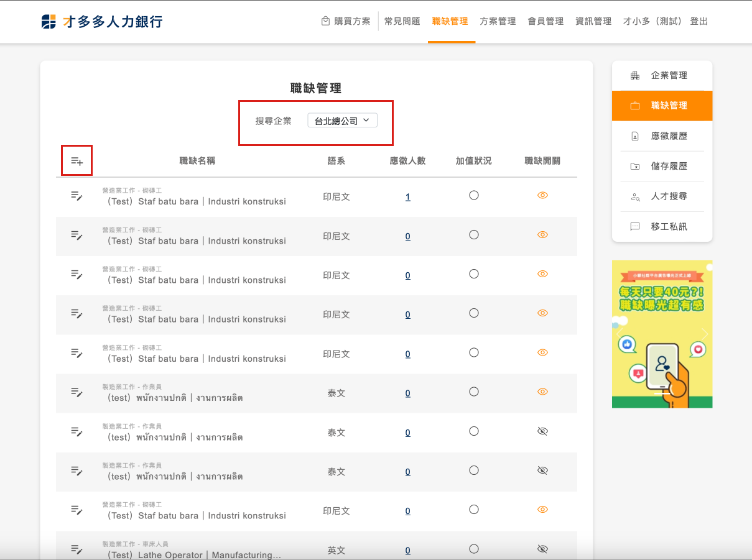The width and height of the screenshot is (752, 560).
Task: Open applicant count "1" in the first row
Action: click(x=407, y=197)
